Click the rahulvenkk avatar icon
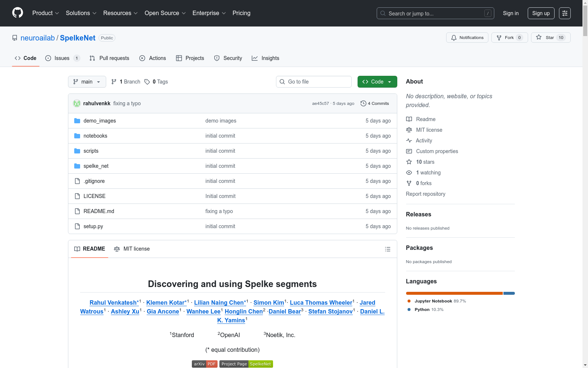 [77, 103]
